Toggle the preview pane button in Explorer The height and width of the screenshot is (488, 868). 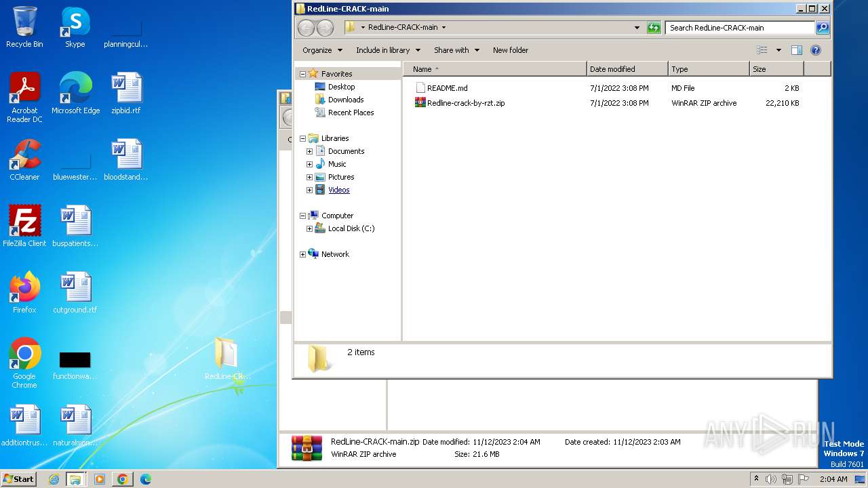[x=797, y=50]
